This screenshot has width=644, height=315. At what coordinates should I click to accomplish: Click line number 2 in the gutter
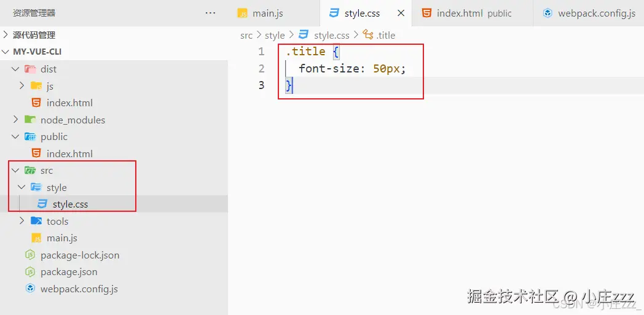pyautogui.click(x=261, y=69)
